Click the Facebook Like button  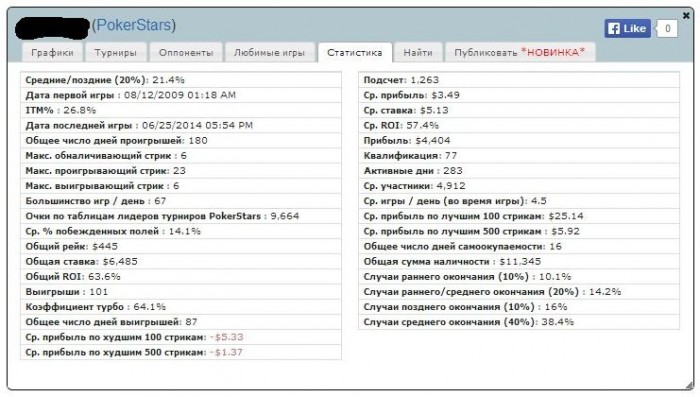627,29
